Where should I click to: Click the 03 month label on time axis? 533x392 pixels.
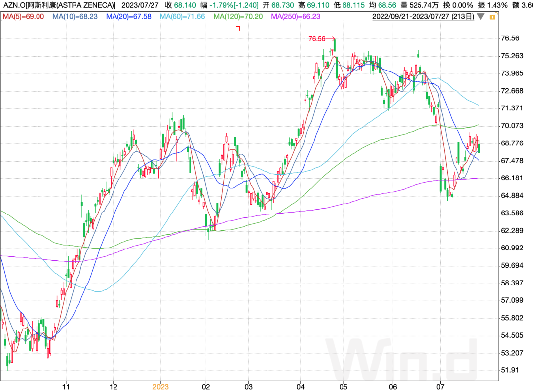[248, 387]
